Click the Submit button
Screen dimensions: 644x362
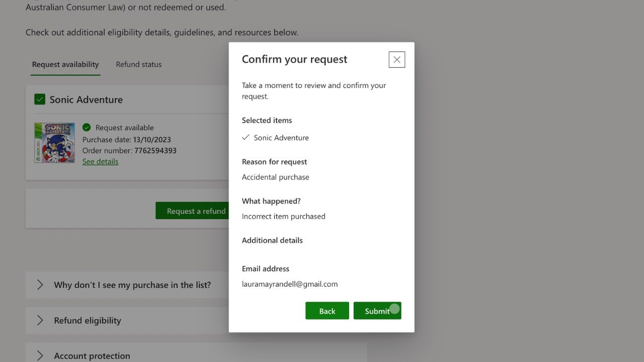click(377, 311)
